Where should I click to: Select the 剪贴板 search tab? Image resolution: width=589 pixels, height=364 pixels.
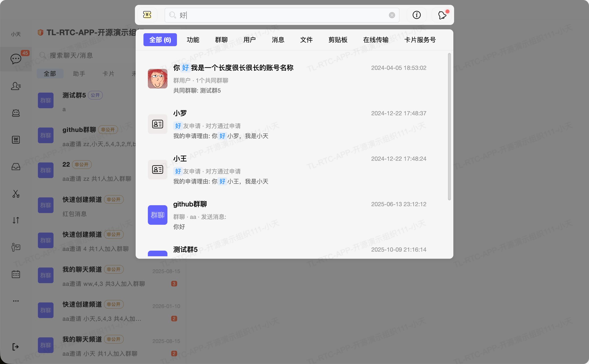(x=338, y=40)
